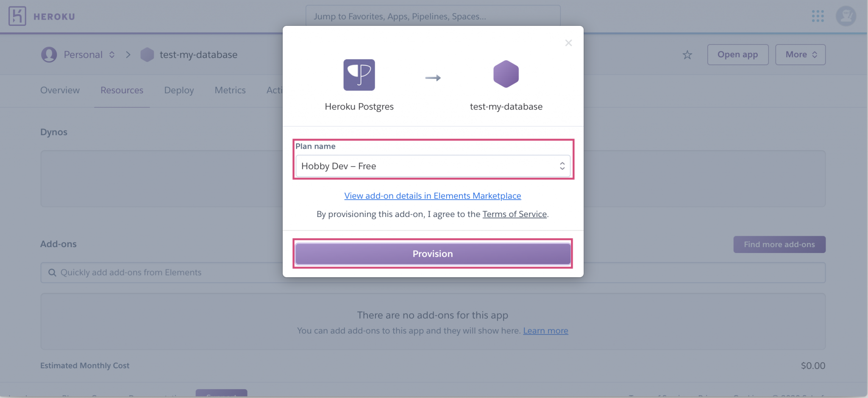Toggle the favorite star for test-my-database
This screenshot has height=398, width=868.
[687, 54]
